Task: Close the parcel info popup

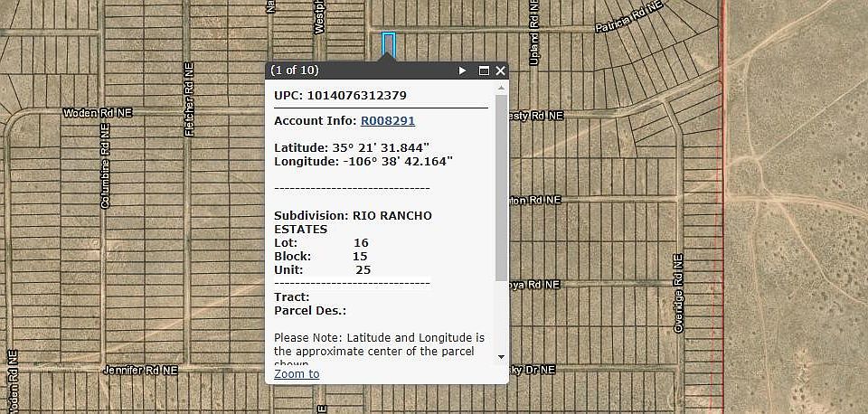Action: 501,71
